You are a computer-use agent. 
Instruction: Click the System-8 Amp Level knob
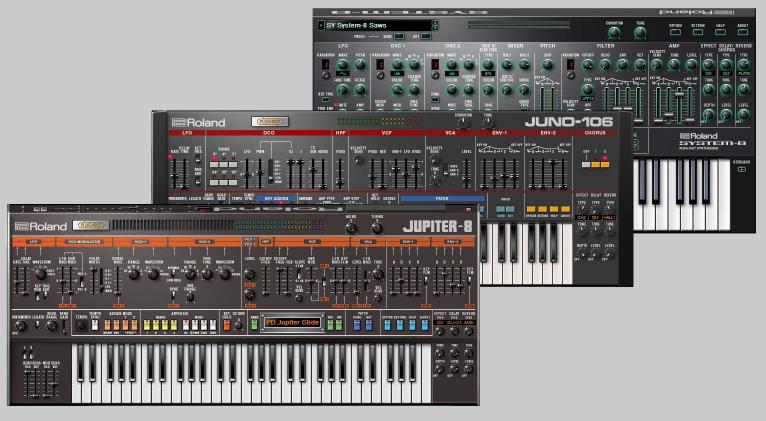pyautogui.click(x=691, y=64)
